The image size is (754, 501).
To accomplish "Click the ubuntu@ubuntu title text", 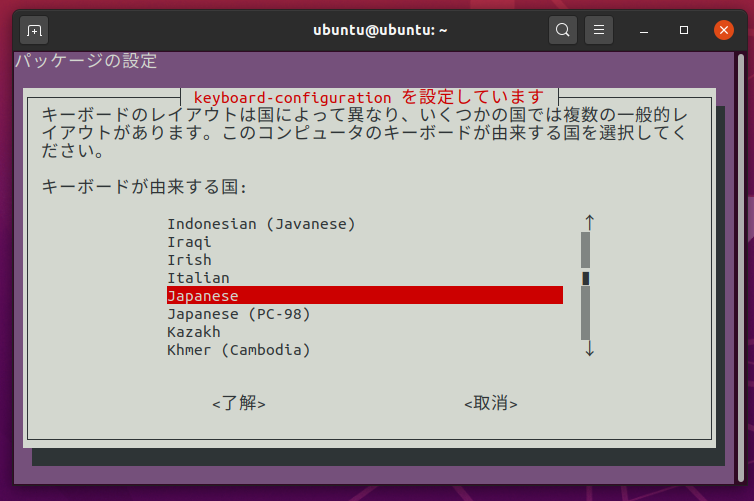I will point(380,30).
